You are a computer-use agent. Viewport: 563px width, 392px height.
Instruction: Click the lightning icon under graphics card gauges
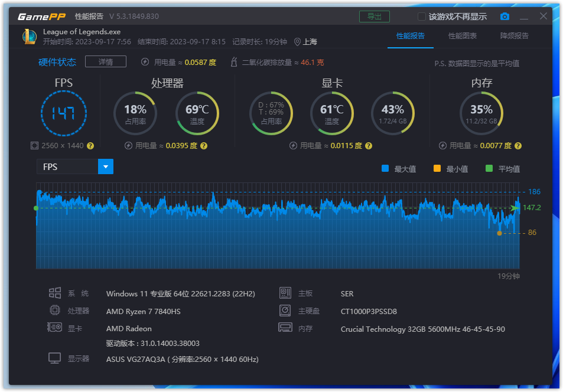[293, 146]
